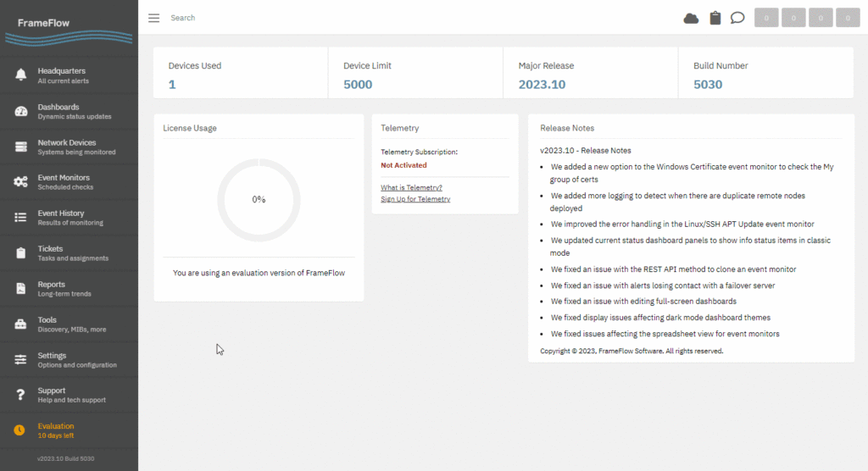Viewport: 868px width, 471px height.
Task: Click the What is Telemetry? link
Action: tap(411, 187)
